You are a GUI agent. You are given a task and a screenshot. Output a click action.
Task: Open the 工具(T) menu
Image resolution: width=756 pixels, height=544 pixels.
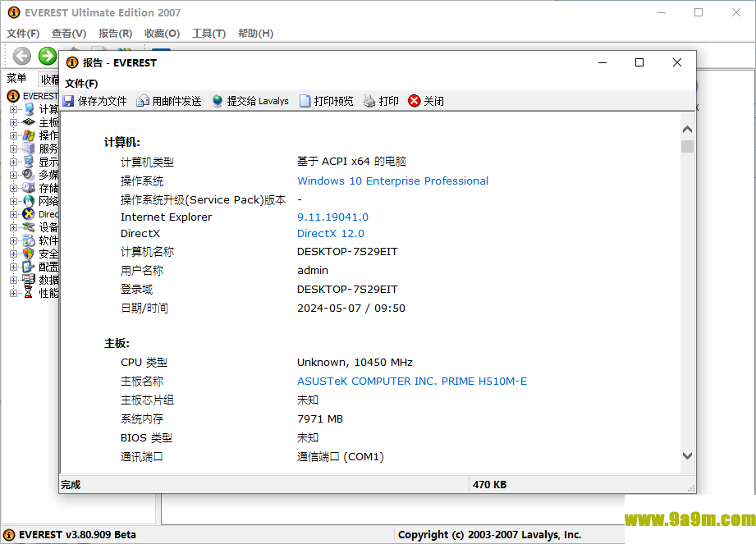click(208, 34)
